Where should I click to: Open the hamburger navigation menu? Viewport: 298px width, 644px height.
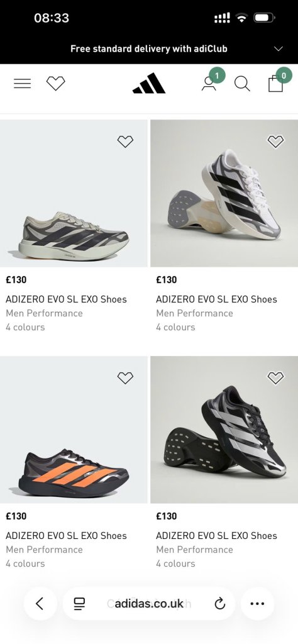click(x=22, y=84)
